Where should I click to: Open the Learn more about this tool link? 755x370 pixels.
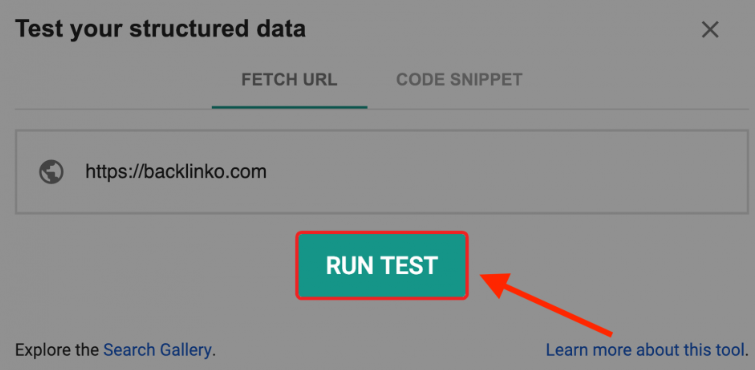[x=645, y=350]
